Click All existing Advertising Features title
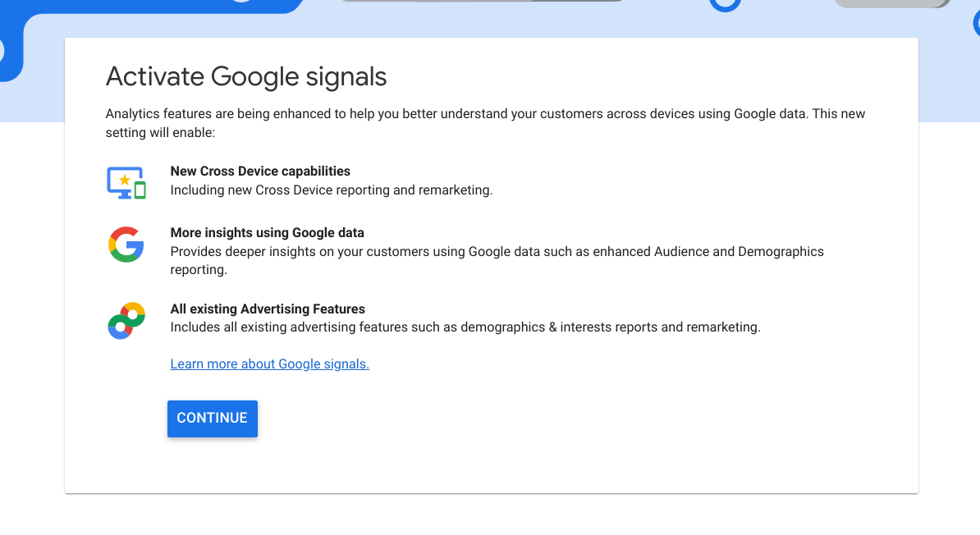The height and width of the screenshot is (535, 980). 268,309
